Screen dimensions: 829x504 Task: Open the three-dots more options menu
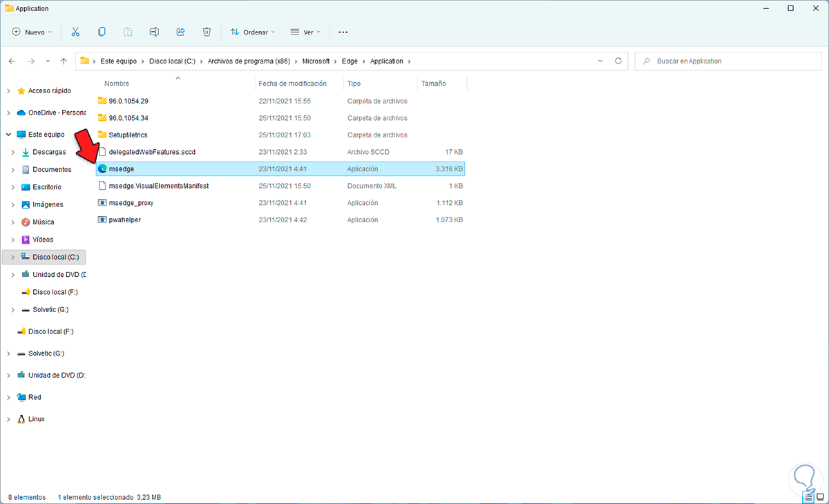343,32
